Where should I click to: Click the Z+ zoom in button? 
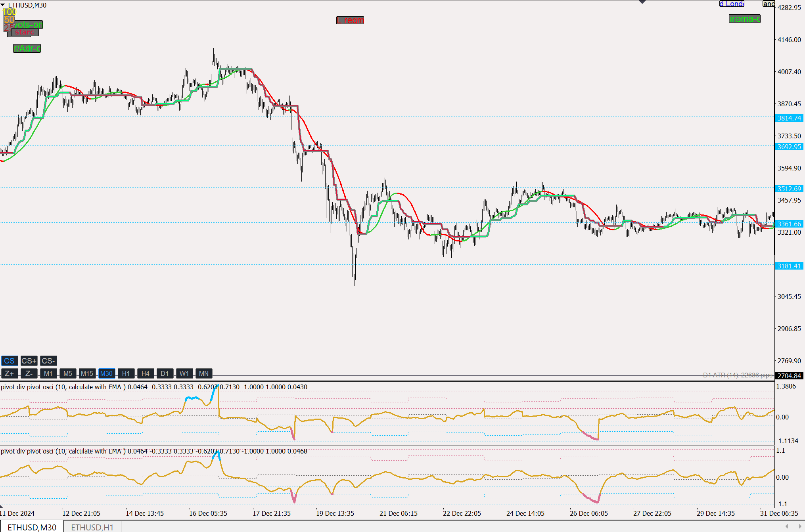point(9,373)
